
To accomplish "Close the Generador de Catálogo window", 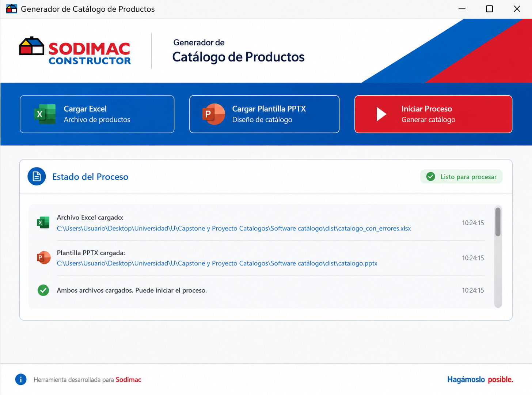I will (517, 9).
